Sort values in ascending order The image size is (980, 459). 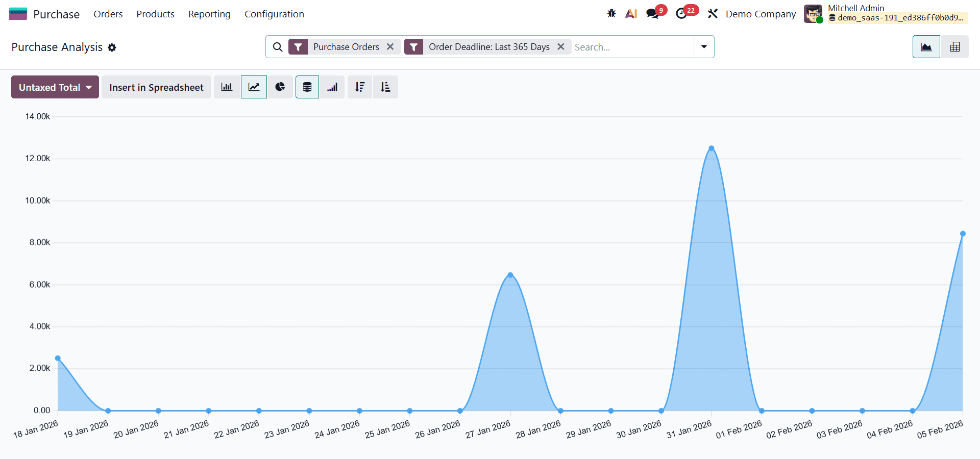tap(385, 87)
